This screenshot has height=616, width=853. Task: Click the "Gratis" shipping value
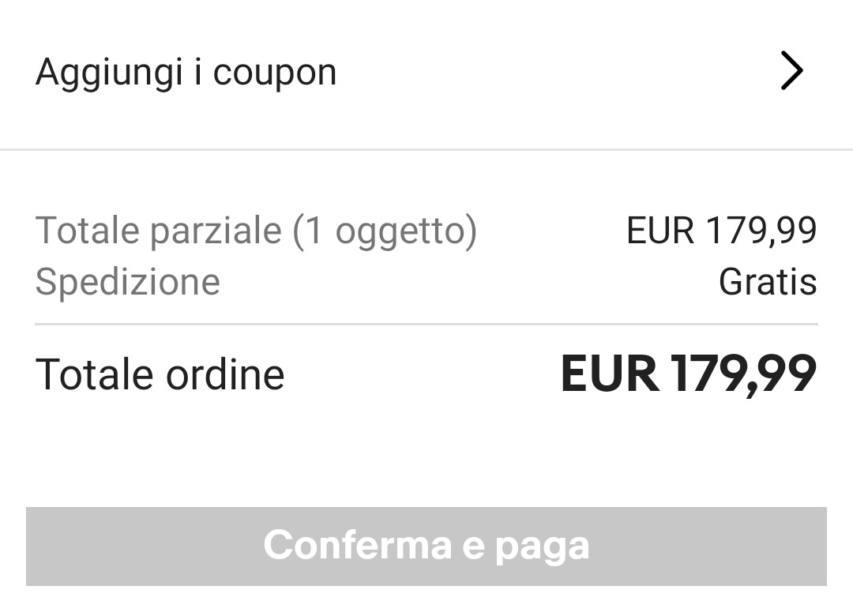click(767, 282)
